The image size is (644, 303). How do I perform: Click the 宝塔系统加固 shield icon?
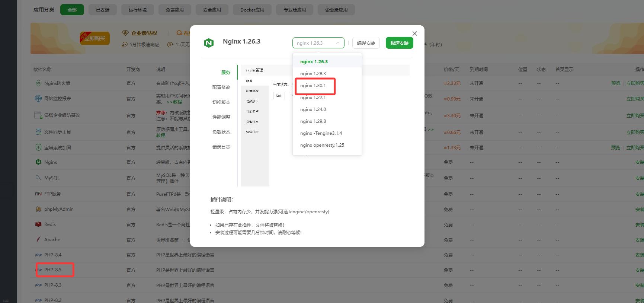tap(38, 147)
